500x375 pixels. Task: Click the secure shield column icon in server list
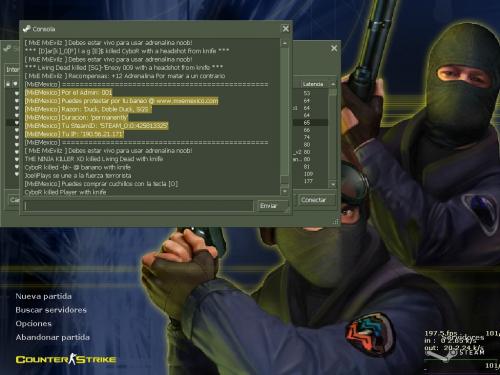pos(15,84)
